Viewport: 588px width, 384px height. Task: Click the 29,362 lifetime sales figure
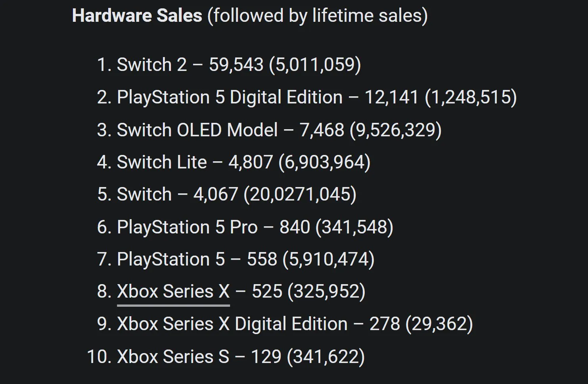(x=439, y=324)
